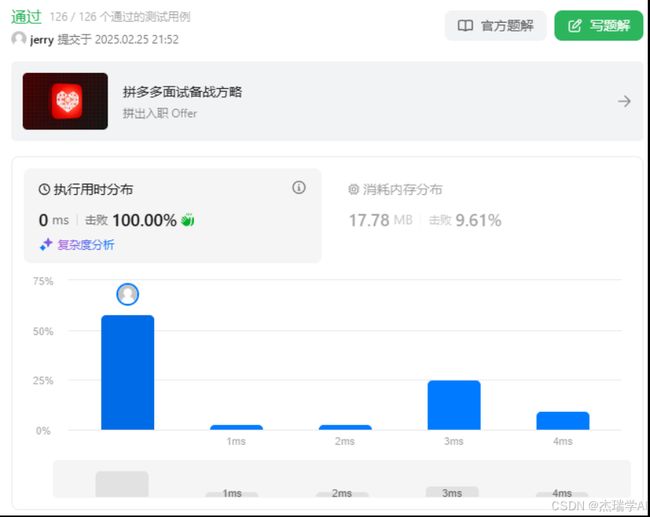The height and width of the screenshot is (517, 650).
Task: Click the 1ms segment in the mini range slider
Action: (x=232, y=494)
